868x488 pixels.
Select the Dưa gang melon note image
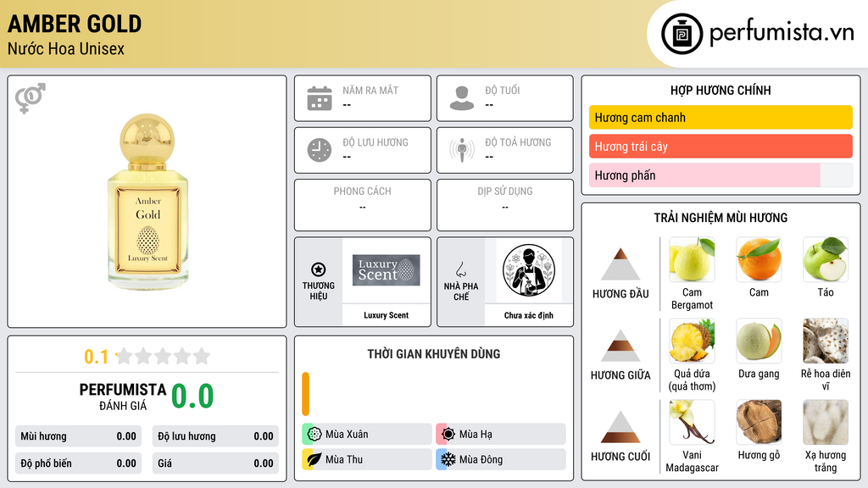click(759, 341)
